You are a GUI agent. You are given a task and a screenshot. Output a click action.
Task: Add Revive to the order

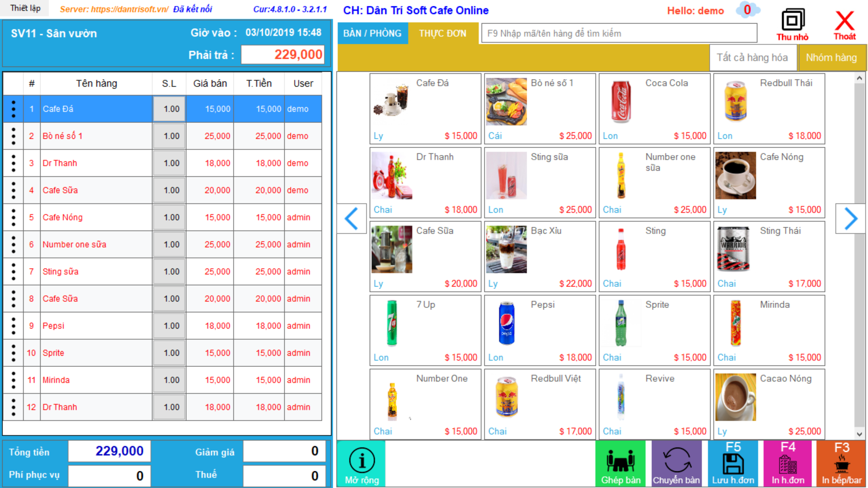point(654,404)
